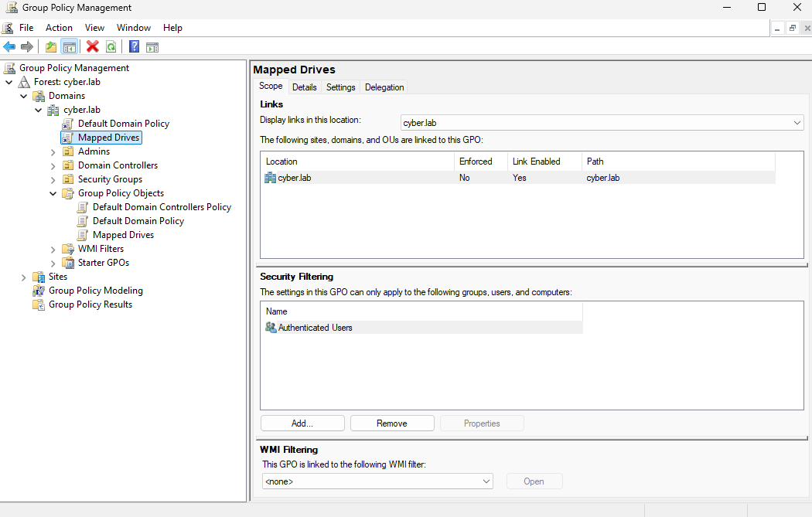
Task: Click the Add... button under Security Filtering
Action: click(x=302, y=423)
